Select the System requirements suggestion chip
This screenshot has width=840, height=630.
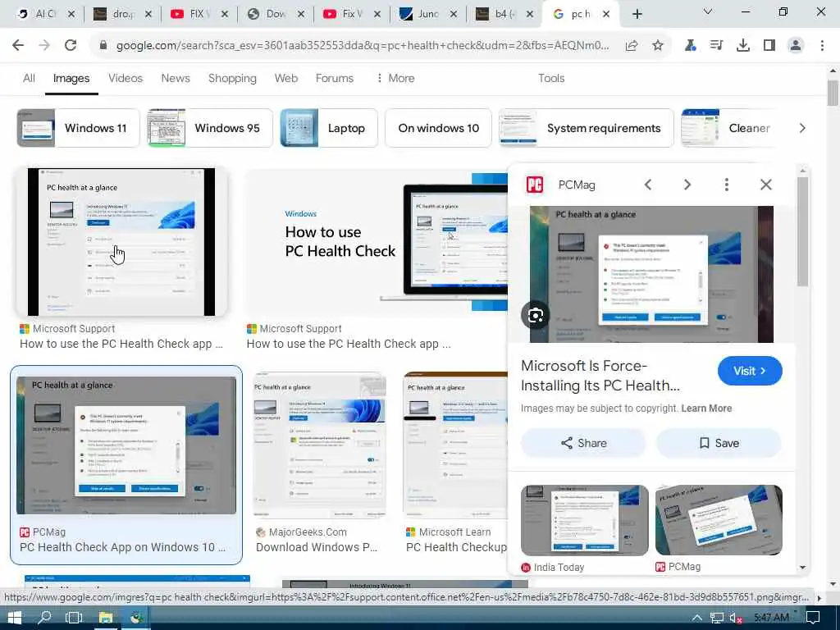(586, 128)
